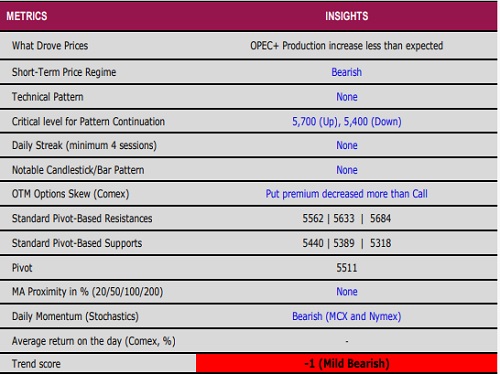Click the red '-1 (Mild Bearish)' trend score cell
Image resolution: width=500 pixels, height=374 pixels.
[347, 363]
